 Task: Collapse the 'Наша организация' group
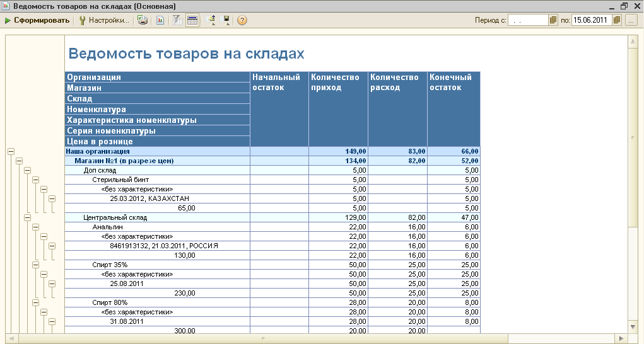[x=11, y=151]
